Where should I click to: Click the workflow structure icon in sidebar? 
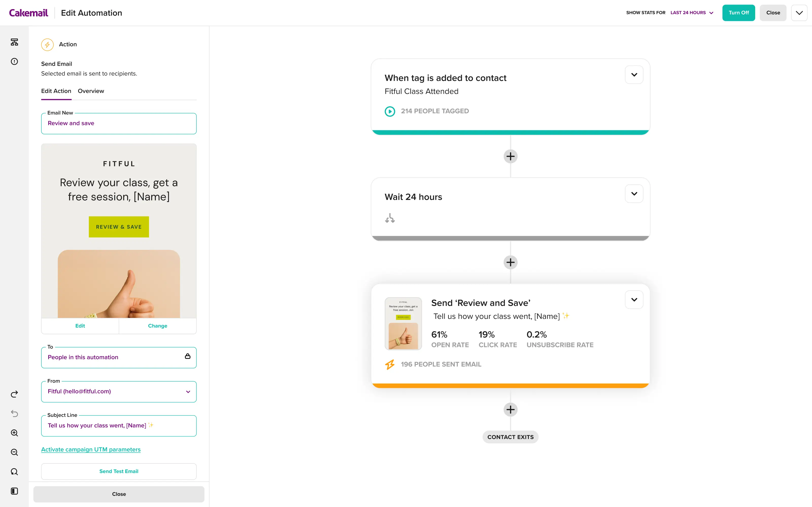coord(14,42)
